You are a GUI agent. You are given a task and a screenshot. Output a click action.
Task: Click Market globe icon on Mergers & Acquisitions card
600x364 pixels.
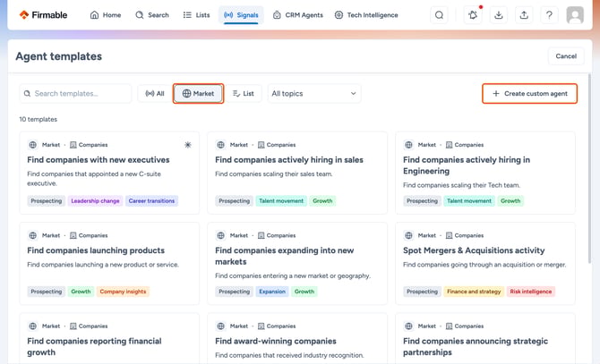[408, 235]
